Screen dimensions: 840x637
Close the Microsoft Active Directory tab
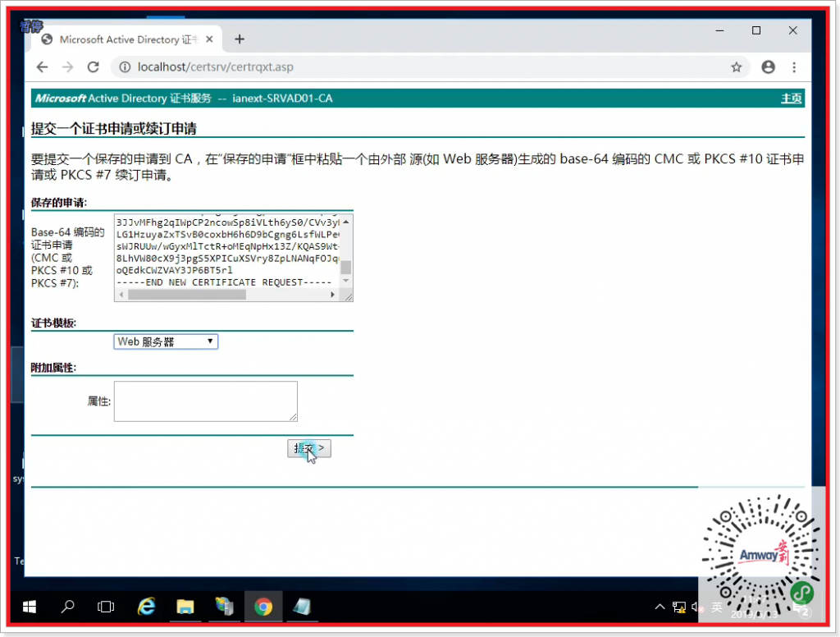209,39
